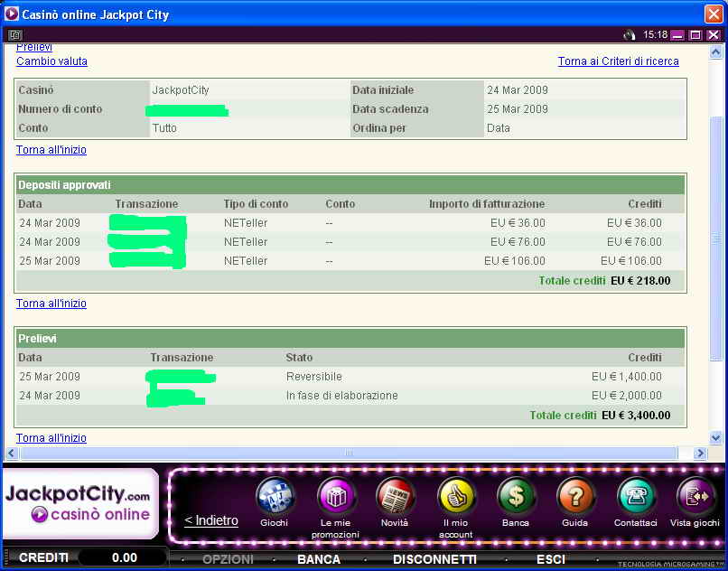This screenshot has height=571, width=728.
Task: Click the withdrawals total EU € 3,400.00
Action: (x=636, y=416)
